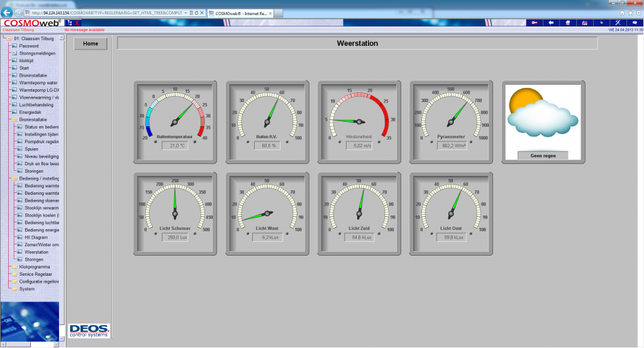Expand the Service Regelaar folder
Image resolution: width=644 pixels, height=348 pixels.
click(x=35, y=275)
